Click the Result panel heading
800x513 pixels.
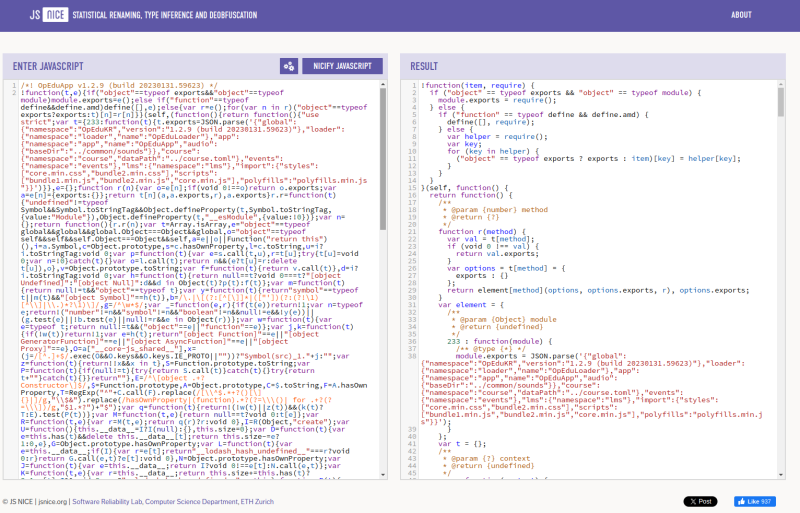(x=424, y=66)
